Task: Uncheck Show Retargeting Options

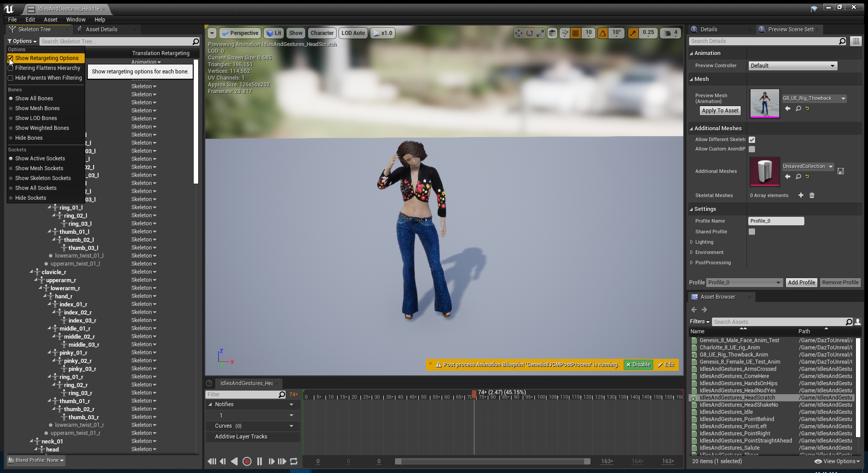Action: [x=10, y=58]
